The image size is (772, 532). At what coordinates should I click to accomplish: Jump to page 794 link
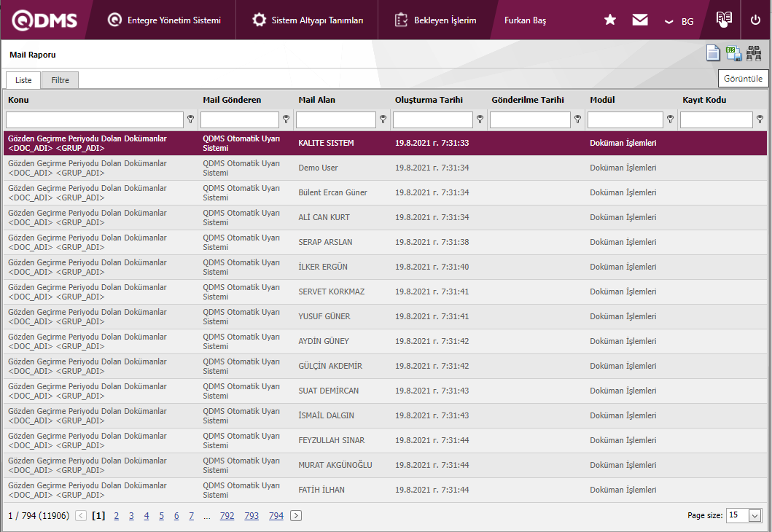276,516
